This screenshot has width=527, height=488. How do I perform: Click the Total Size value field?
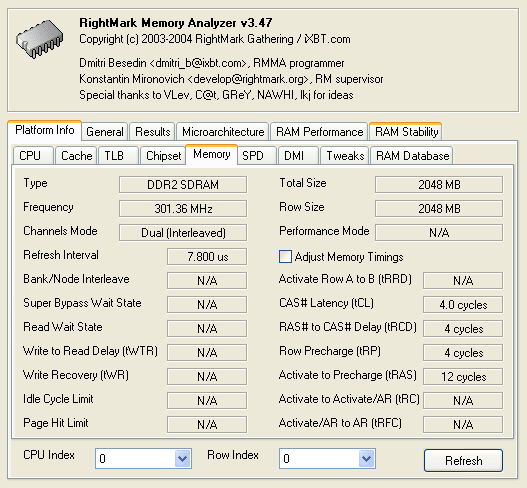(439, 185)
